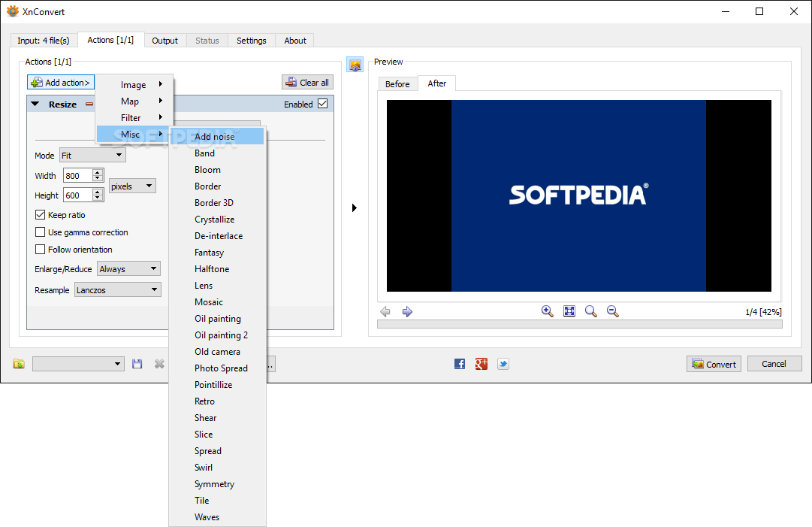
Task: Zoom in the preview image
Action: pyautogui.click(x=548, y=311)
